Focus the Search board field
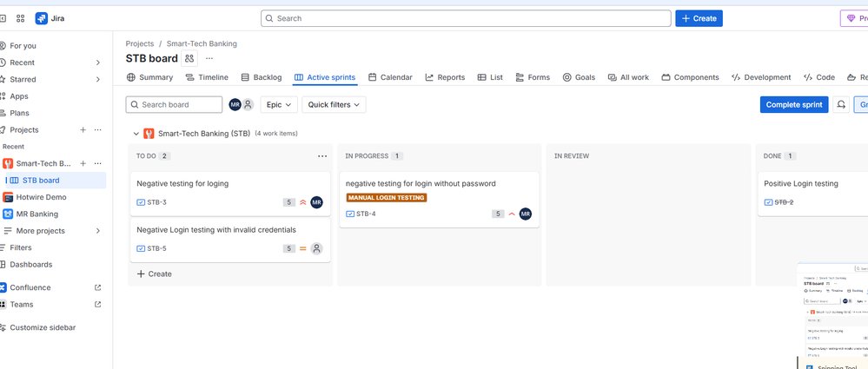868x369 pixels. click(x=174, y=104)
